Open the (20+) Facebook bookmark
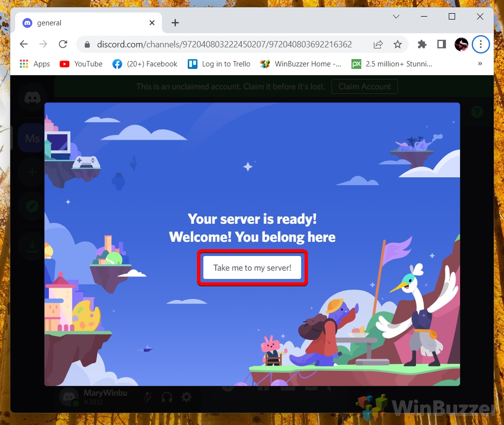The width and height of the screenshot is (504, 425). tap(145, 64)
